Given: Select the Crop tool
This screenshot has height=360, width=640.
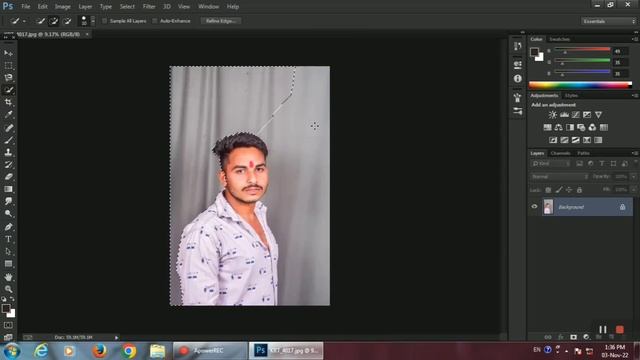Looking at the screenshot, I should [8, 102].
